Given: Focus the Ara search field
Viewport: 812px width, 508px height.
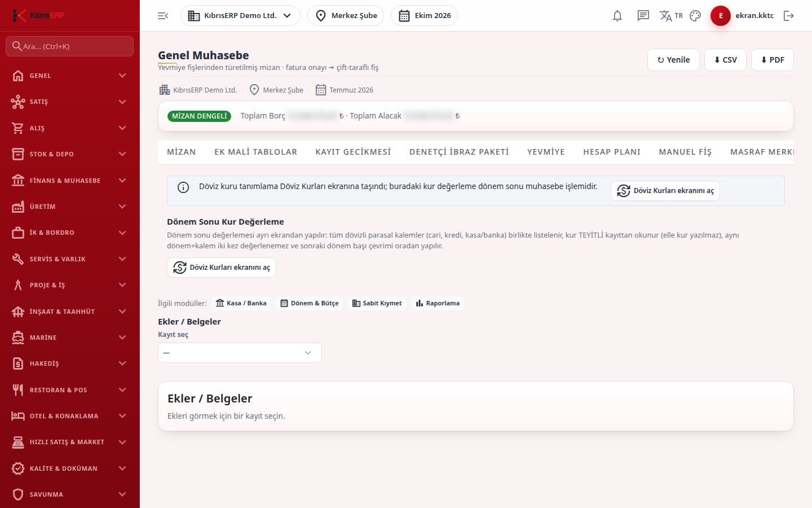Looking at the screenshot, I should click(70, 46).
